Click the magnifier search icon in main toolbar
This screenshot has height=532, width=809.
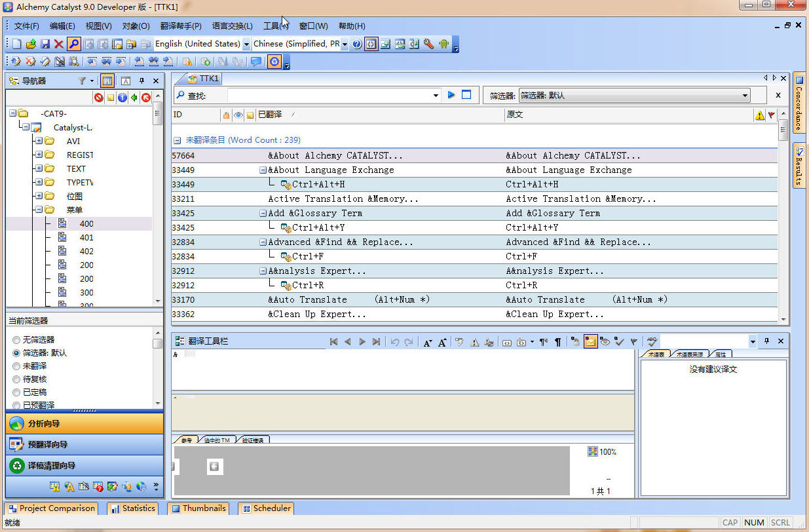click(x=73, y=44)
